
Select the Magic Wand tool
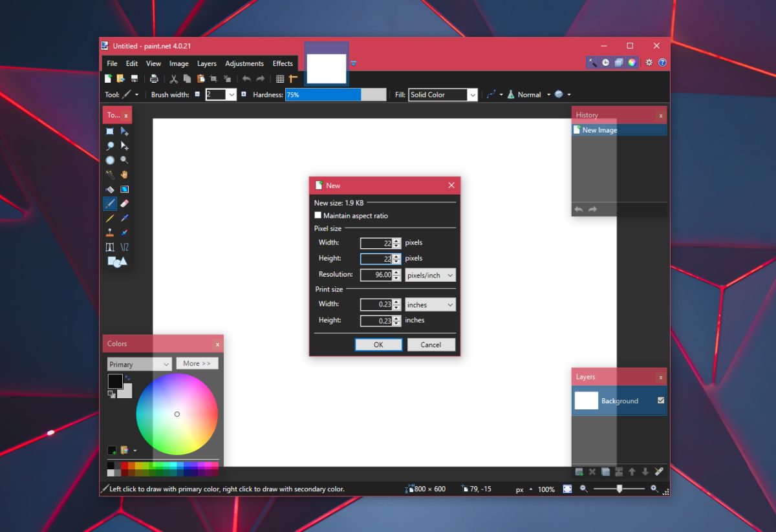click(x=109, y=174)
